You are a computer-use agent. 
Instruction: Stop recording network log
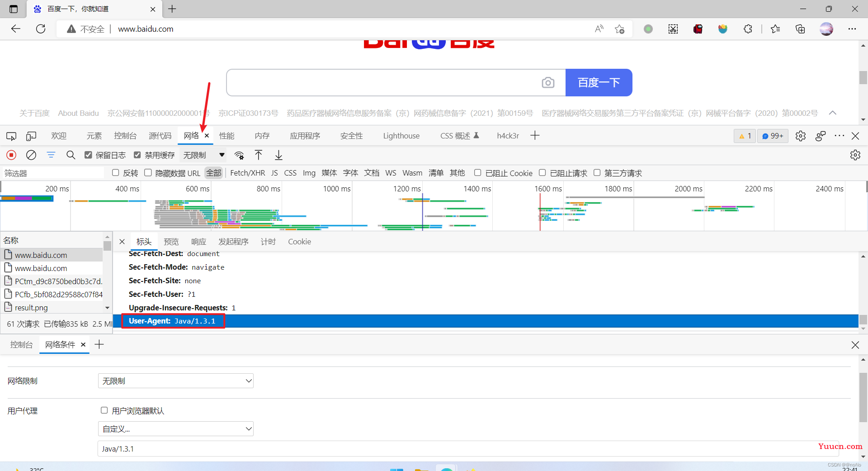point(11,155)
